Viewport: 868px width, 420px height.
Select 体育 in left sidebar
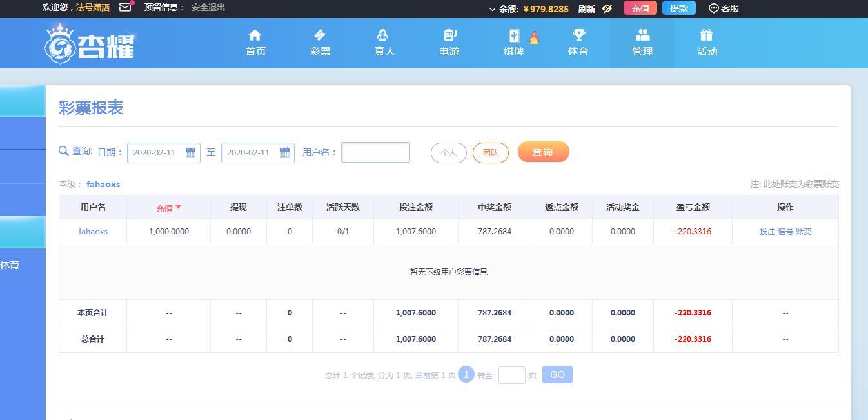tap(10, 265)
